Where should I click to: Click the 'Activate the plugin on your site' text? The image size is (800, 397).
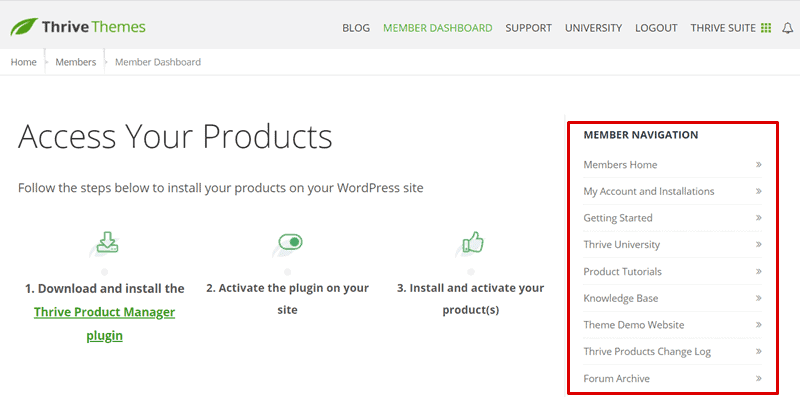click(x=288, y=299)
